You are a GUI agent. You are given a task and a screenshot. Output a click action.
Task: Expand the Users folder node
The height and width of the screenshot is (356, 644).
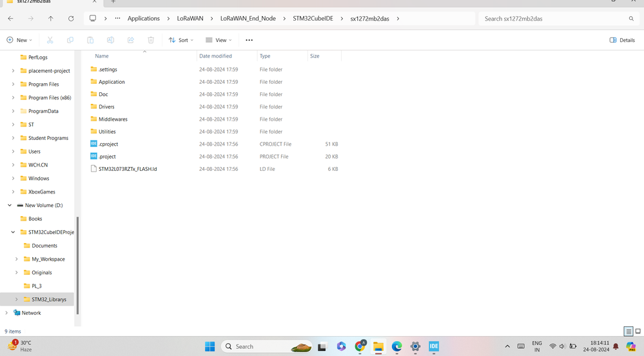[x=13, y=152]
